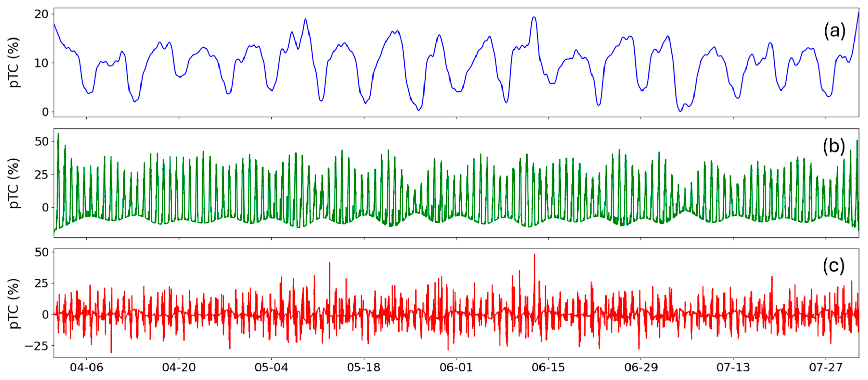868x380 pixels.
Task: Select the 04-06 date tick label
Action: [87, 368]
